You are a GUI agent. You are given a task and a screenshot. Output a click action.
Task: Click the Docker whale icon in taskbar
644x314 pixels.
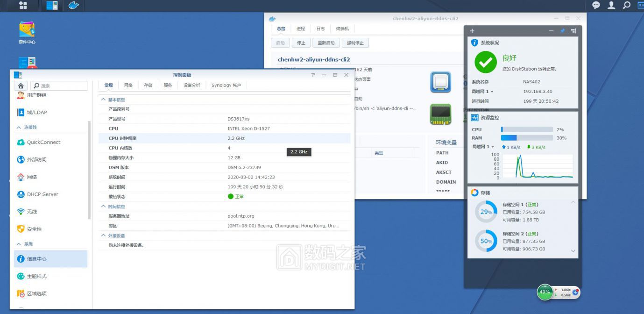click(73, 6)
